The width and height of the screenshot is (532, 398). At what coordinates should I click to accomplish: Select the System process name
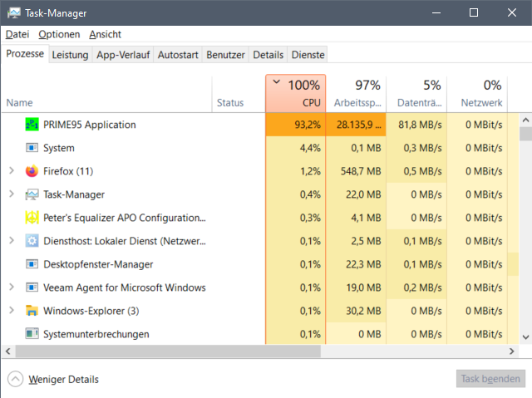coord(59,148)
